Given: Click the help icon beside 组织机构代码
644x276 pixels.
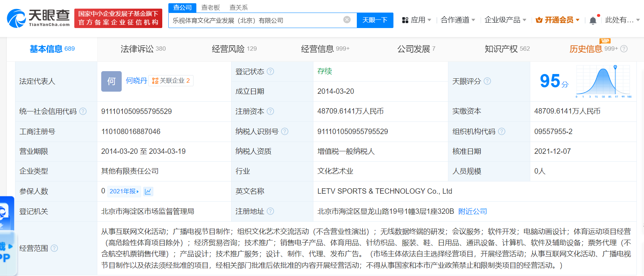Looking at the screenshot, I should click(x=501, y=132).
